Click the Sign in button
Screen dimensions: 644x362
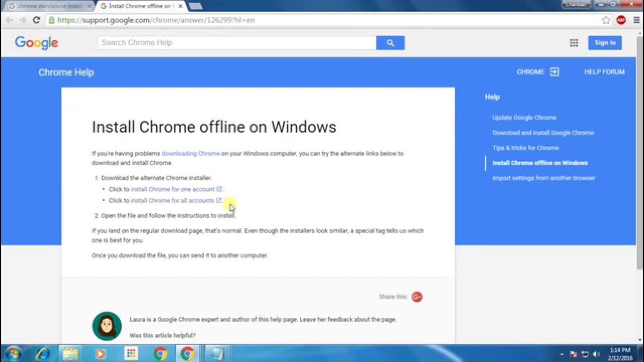click(x=605, y=43)
